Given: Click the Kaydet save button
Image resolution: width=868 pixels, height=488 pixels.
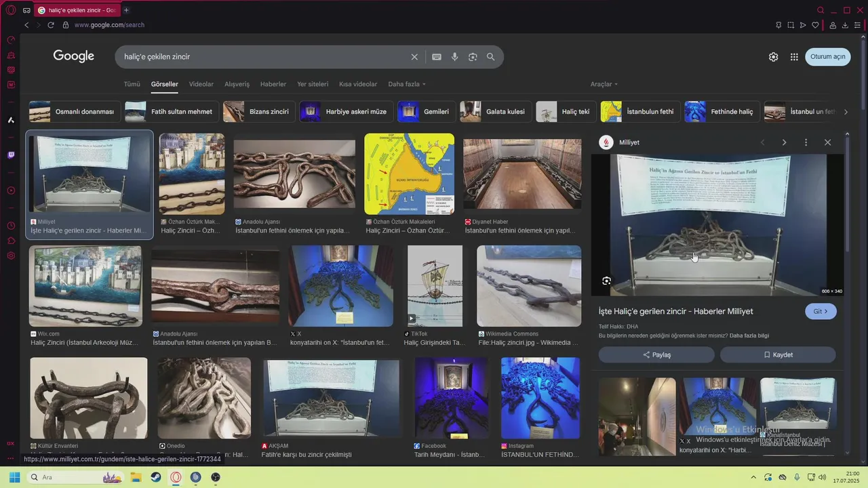Looking at the screenshot, I should (778, 354).
